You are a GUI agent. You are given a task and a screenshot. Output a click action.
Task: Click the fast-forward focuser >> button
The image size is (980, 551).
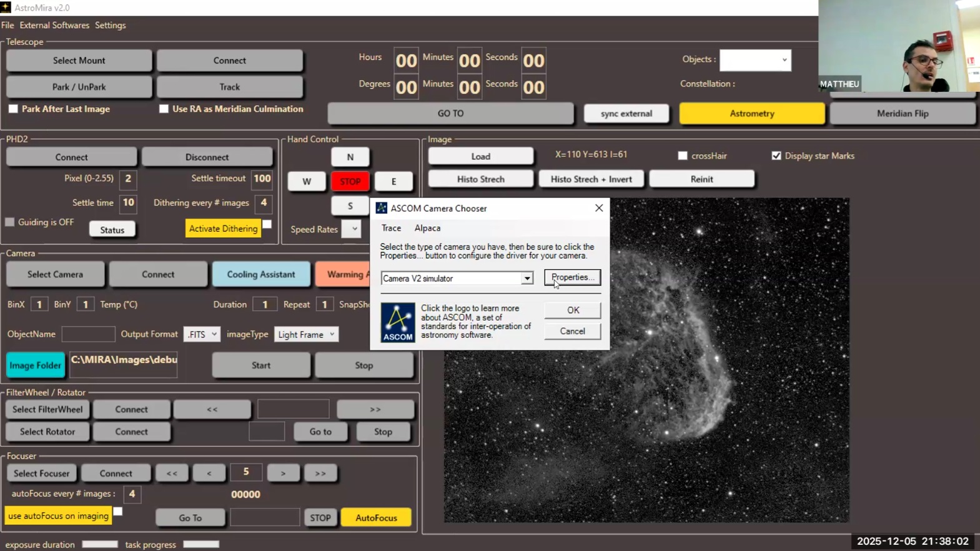(320, 473)
